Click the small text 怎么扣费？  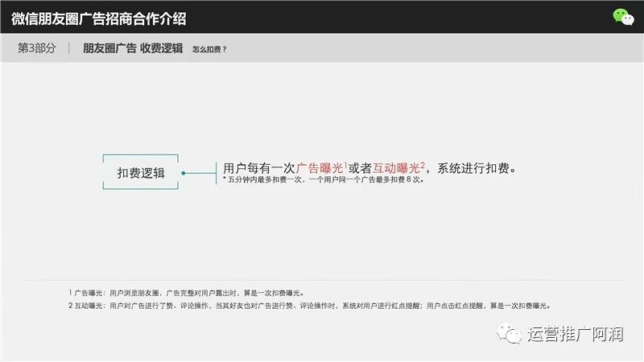[x=209, y=49]
